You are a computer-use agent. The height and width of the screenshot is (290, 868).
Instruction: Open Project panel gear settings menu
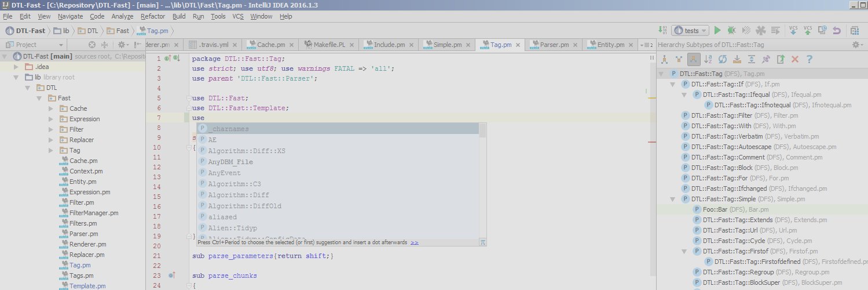(x=123, y=45)
